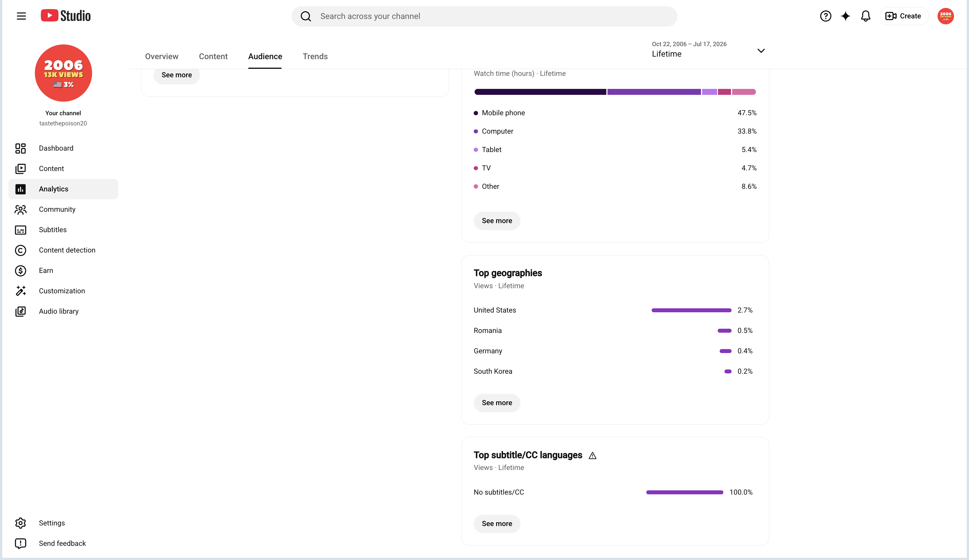Click the warning triangle beside subtitle languages
Screen dimensions: 969x560
pyautogui.click(x=592, y=456)
